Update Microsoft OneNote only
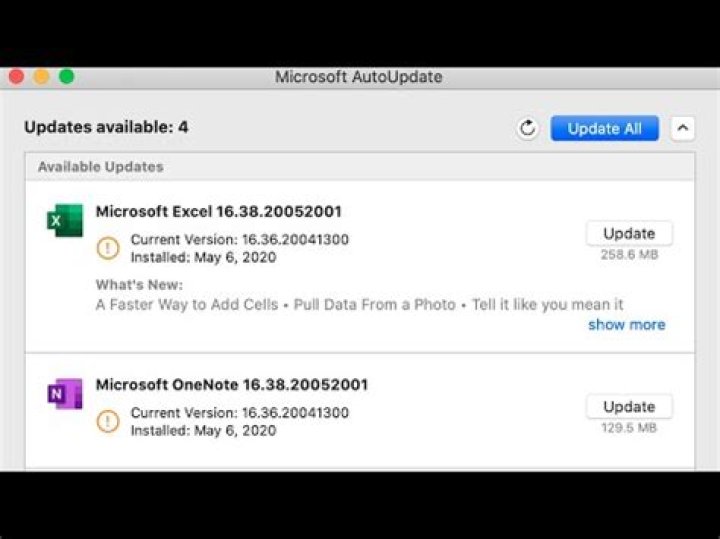The height and width of the screenshot is (539, 720). (628, 406)
